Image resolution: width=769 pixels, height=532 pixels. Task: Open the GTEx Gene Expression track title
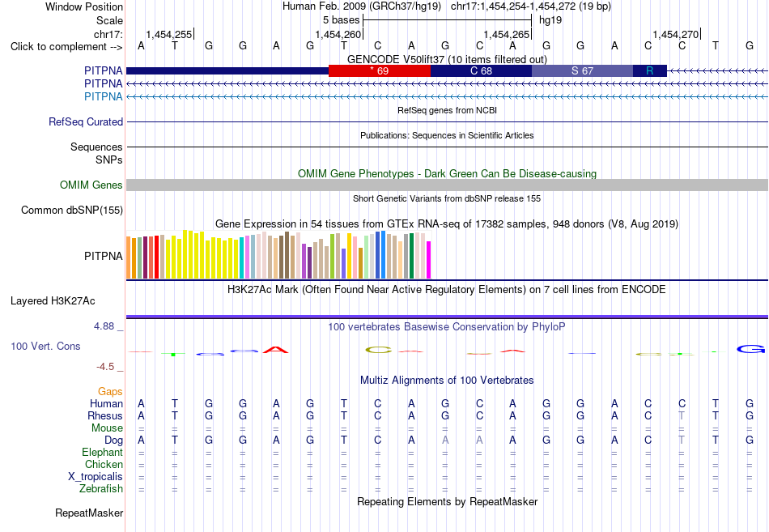(x=447, y=223)
